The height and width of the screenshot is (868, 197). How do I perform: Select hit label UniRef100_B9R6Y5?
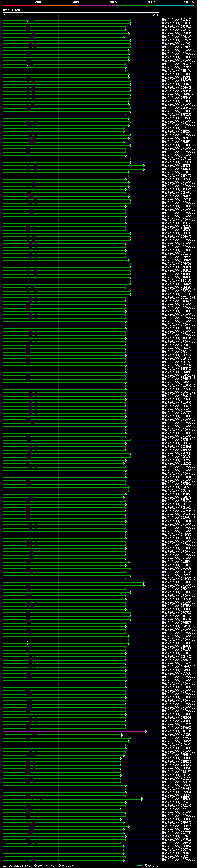click(177, 822)
